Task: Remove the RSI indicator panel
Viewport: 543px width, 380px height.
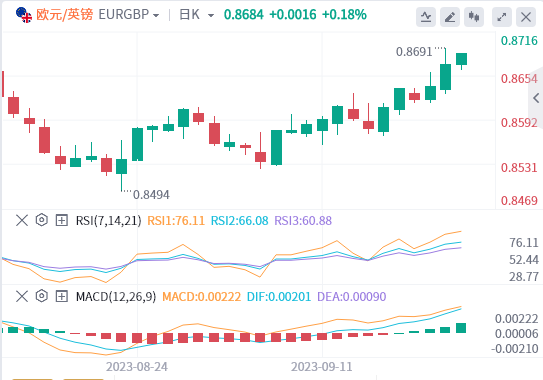Action: tap(22, 220)
